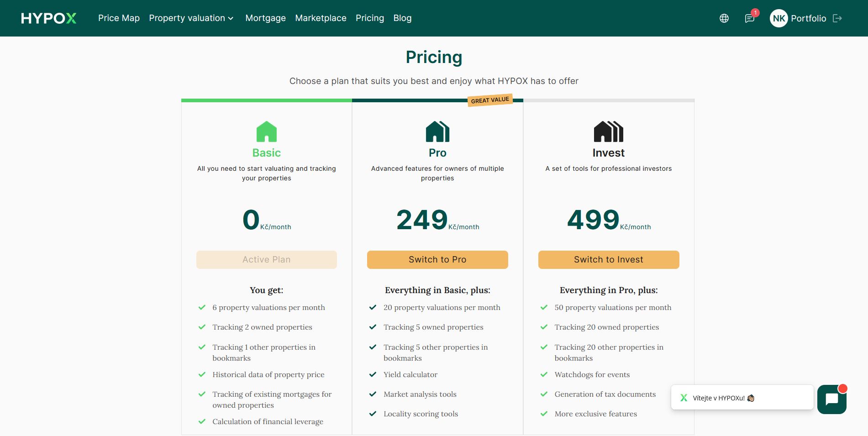
Task: Go to the Mortgage menu item
Action: pyautogui.click(x=265, y=18)
